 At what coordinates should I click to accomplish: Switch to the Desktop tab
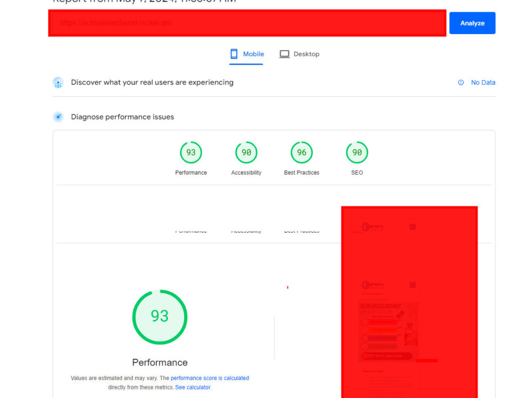tap(299, 54)
